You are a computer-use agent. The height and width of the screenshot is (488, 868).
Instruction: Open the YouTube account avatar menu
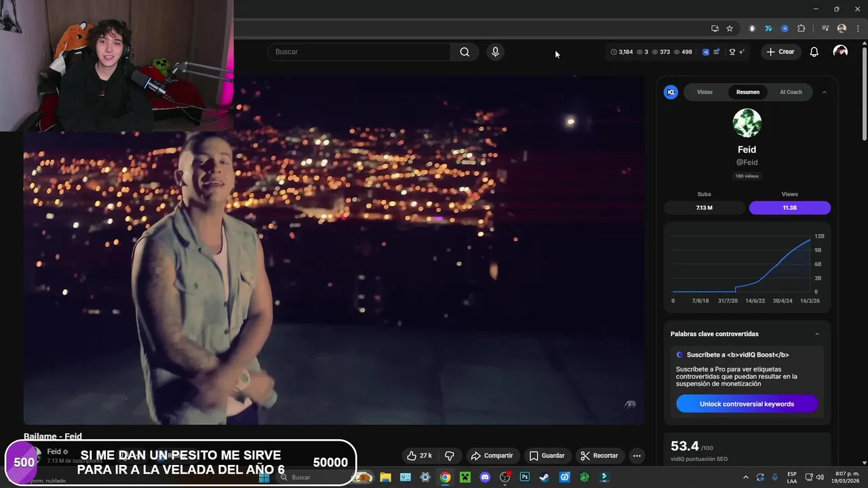[x=840, y=52]
